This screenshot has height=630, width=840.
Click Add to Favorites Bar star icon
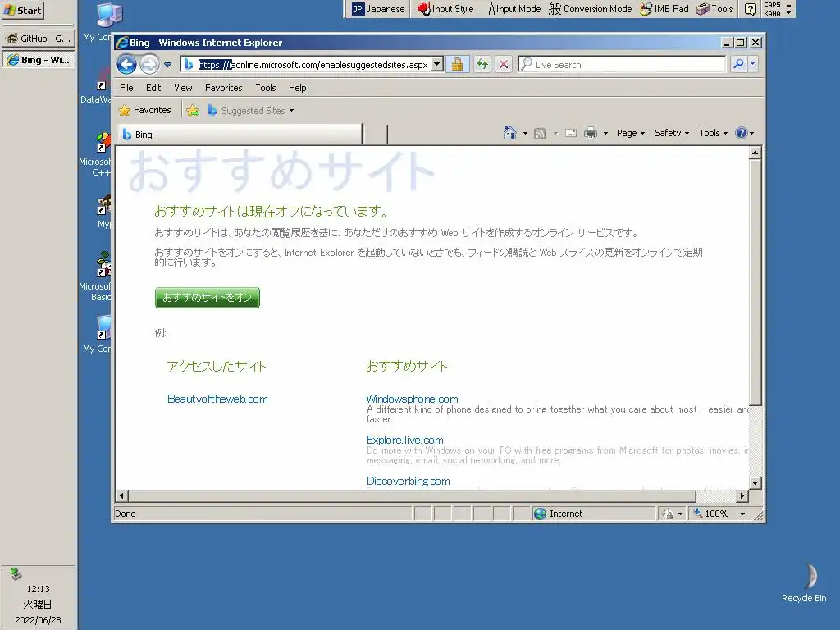193,111
